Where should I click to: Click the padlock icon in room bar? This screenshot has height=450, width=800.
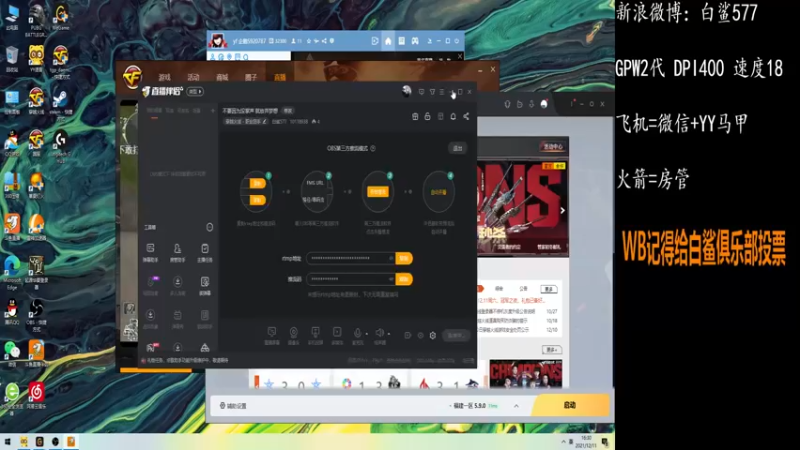tap(427, 116)
